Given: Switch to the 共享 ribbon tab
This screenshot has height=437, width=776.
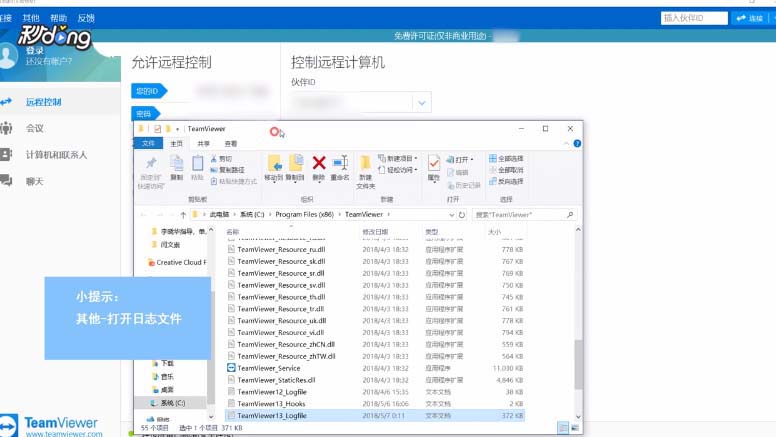Looking at the screenshot, I should coord(203,144).
